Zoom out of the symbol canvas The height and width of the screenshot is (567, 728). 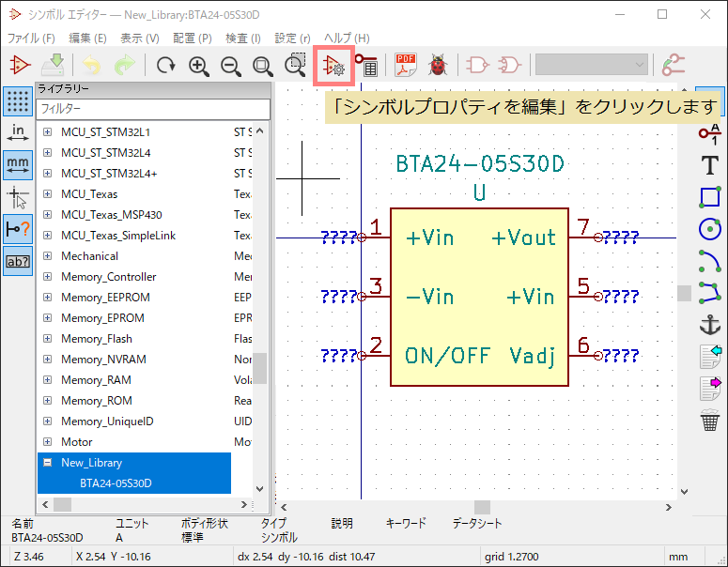pos(231,66)
